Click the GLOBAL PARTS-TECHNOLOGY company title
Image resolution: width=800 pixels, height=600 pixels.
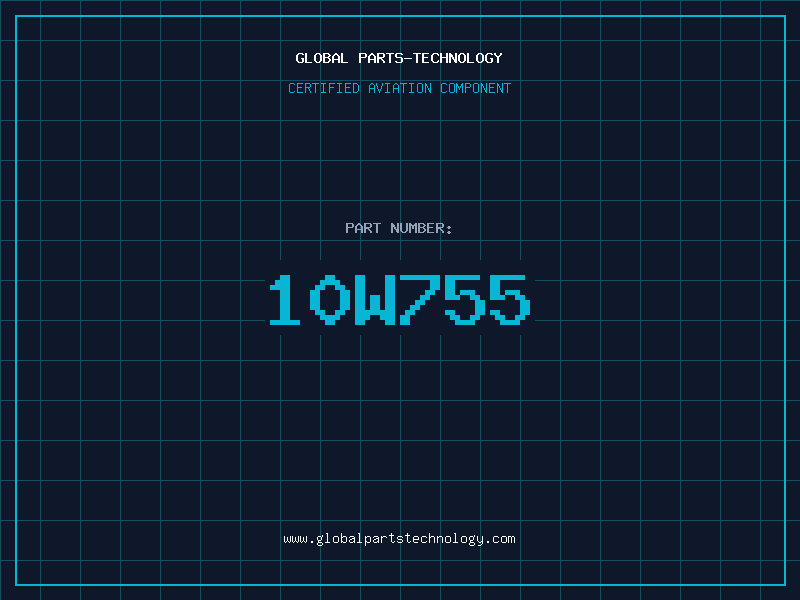(x=399, y=58)
